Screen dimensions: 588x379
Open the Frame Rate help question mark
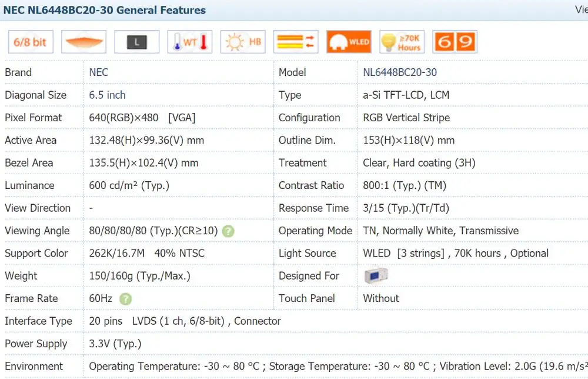point(125,299)
